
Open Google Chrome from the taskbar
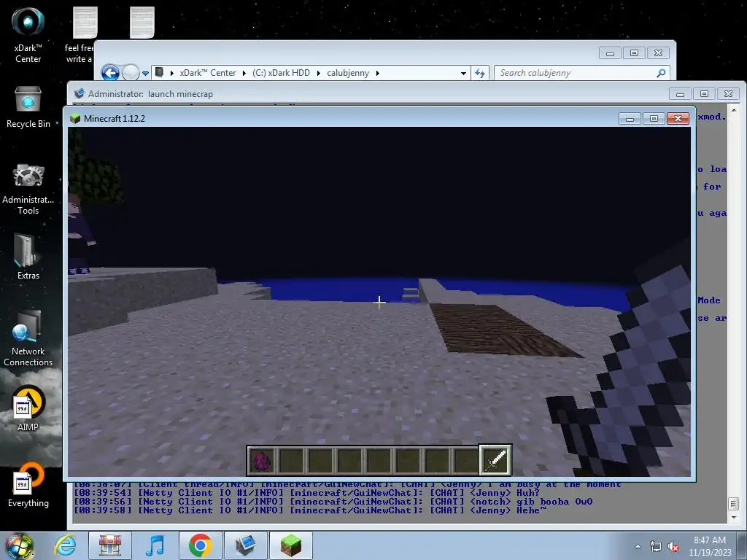point(200,545)
